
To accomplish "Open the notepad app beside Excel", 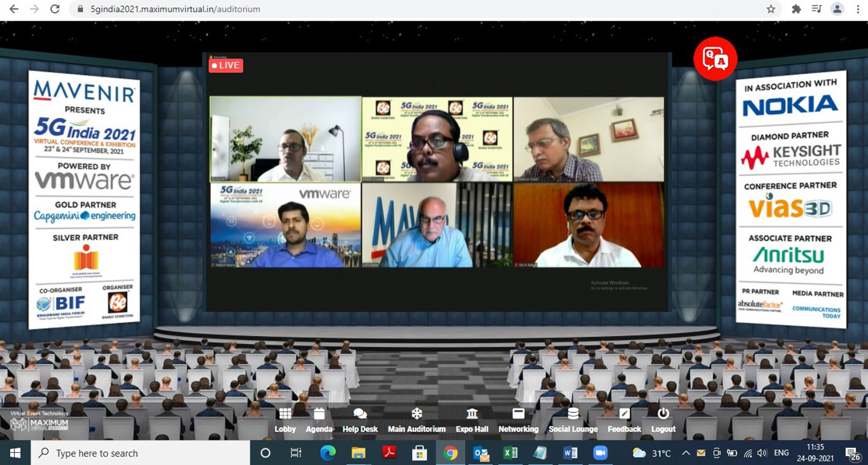I will (540, 453).
